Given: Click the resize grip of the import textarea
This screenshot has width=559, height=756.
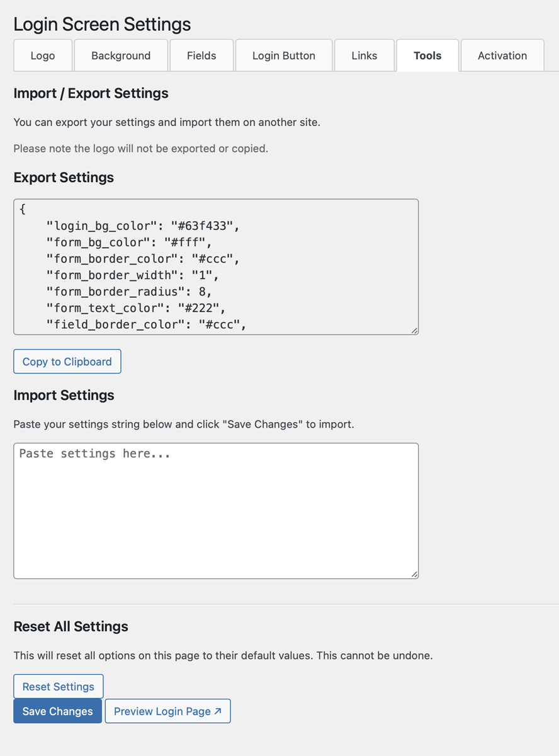Looking at the screenshot, I should (414, 574).
